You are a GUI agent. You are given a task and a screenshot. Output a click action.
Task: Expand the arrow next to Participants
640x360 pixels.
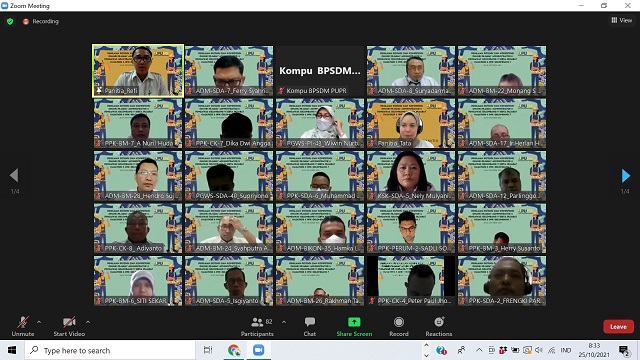[284, 322]
